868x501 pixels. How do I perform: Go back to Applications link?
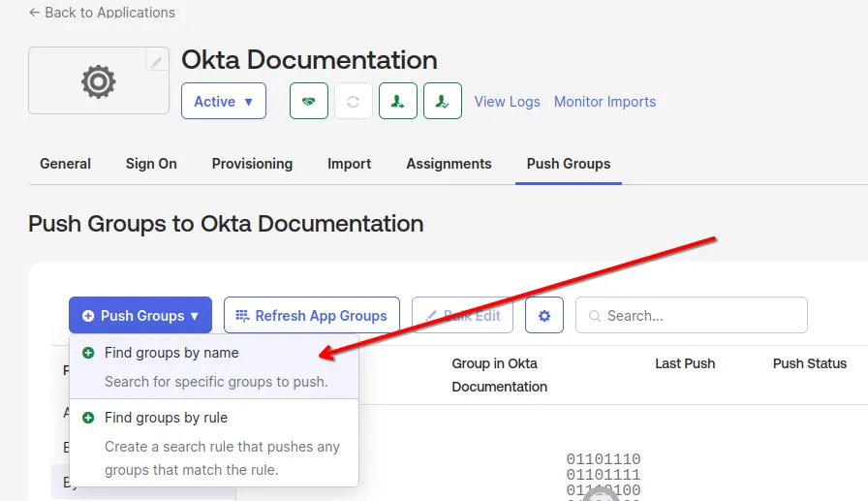102,13
